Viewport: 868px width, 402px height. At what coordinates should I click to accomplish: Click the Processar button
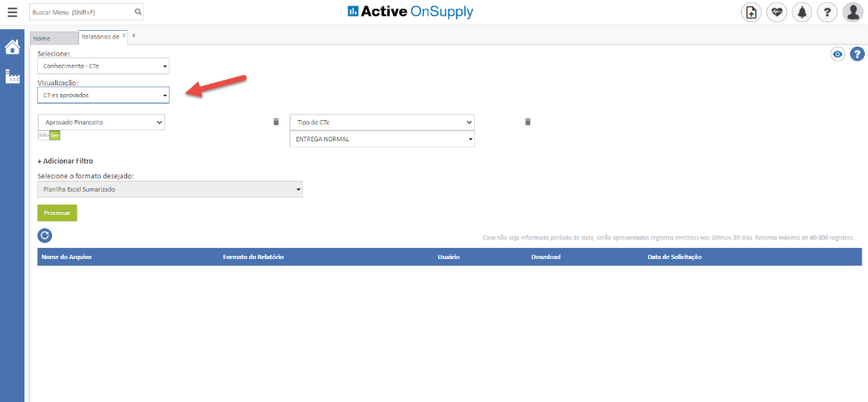coord(57,212)
